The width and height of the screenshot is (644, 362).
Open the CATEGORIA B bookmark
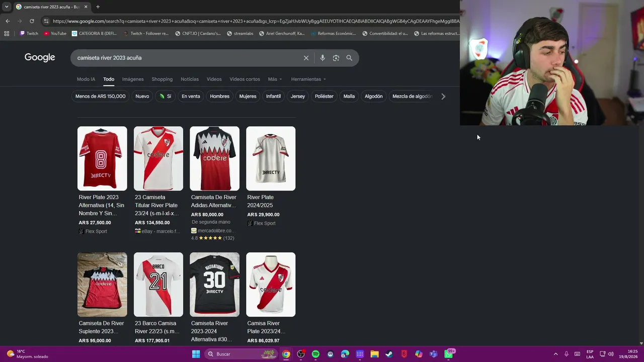pos(94,34)
